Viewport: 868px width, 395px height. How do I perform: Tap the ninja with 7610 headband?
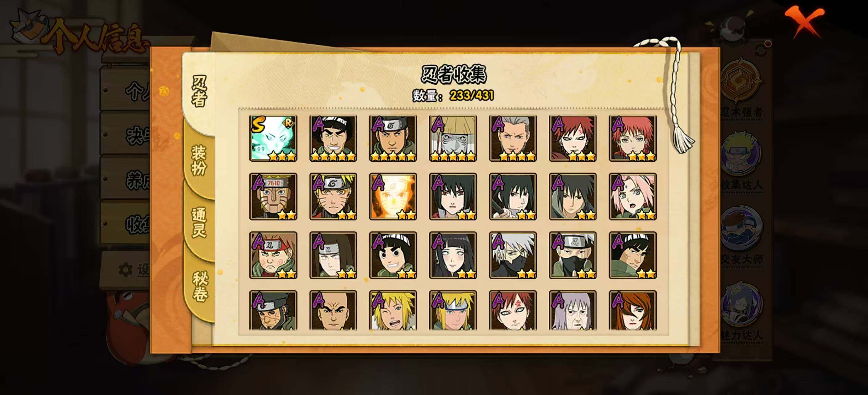point(273,197)
